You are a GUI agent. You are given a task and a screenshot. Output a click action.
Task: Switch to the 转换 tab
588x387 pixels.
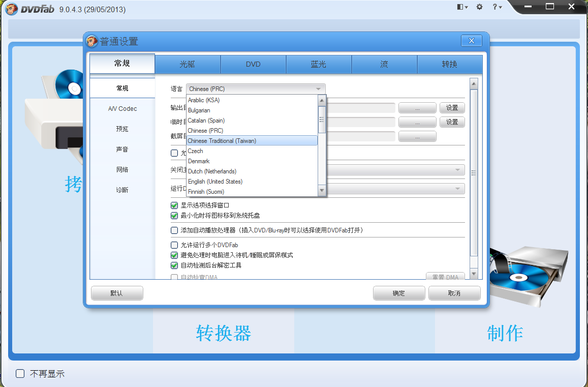click(x=450, y=64)
